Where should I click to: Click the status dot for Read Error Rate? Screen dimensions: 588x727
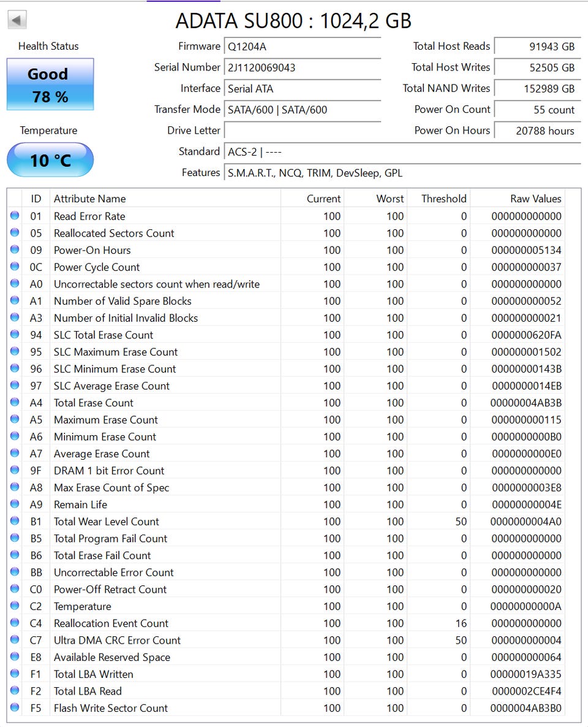coord(15,216)
